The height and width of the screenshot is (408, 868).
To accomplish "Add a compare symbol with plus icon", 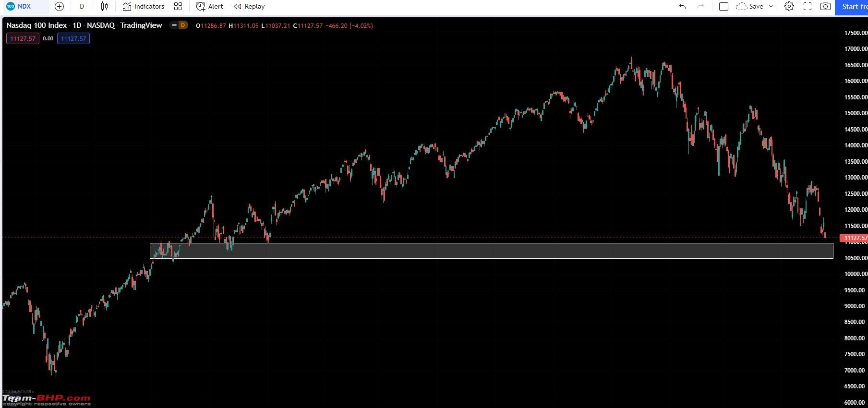I will (59, 6).
